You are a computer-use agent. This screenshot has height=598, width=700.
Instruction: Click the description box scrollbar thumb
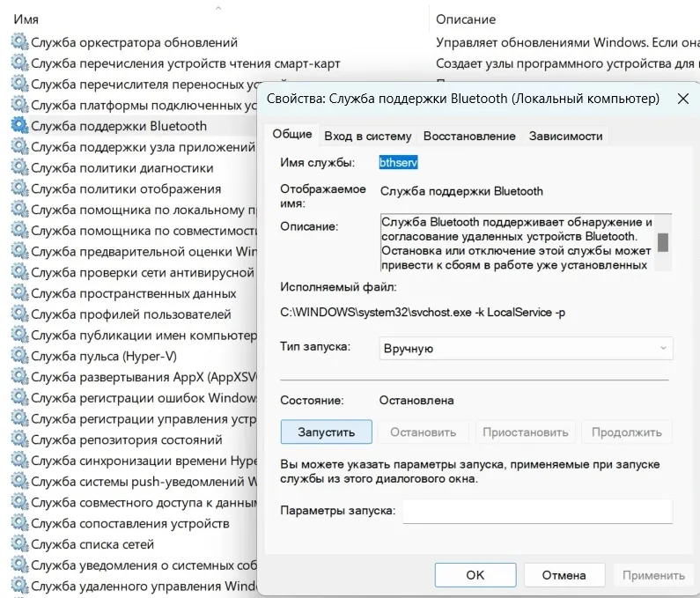pyautogui.click(x=663, y=242)
